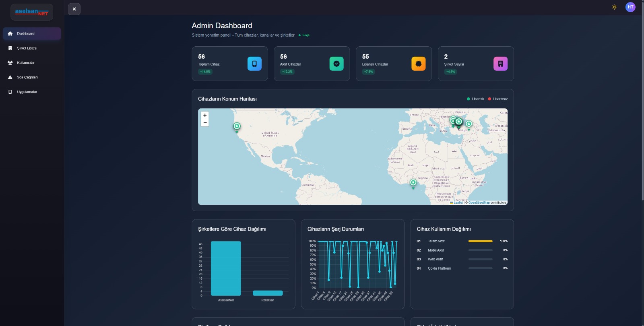Open the HT user avatar menu
Viewport: 644px width, 326px height.
[x=630, y=7]
